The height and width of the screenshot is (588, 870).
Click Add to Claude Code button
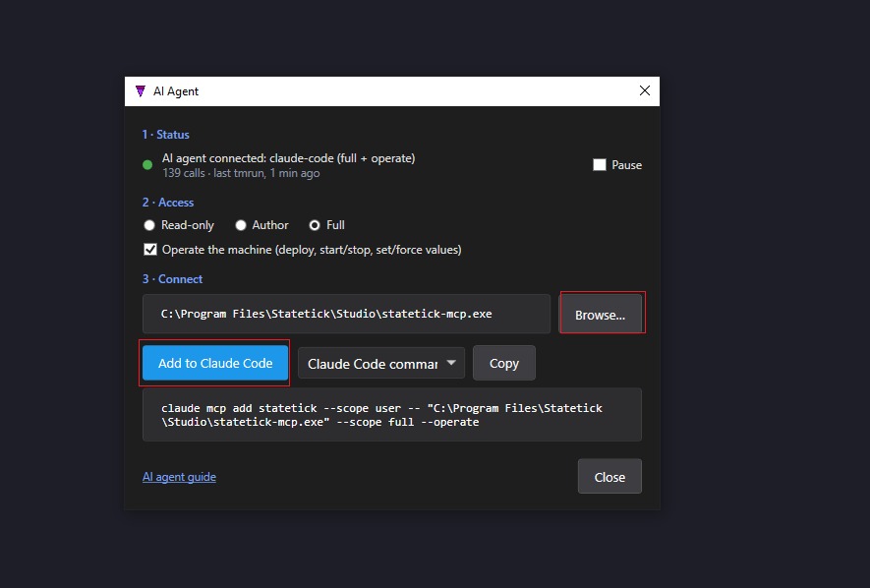click(x=215, y=363)
